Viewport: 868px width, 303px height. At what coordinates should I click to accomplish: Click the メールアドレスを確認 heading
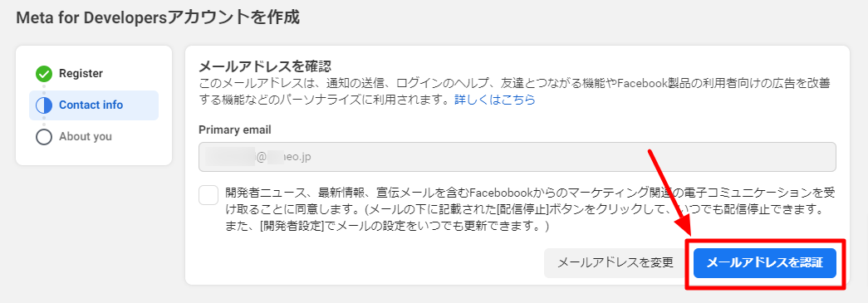click(x=265, y=67)
